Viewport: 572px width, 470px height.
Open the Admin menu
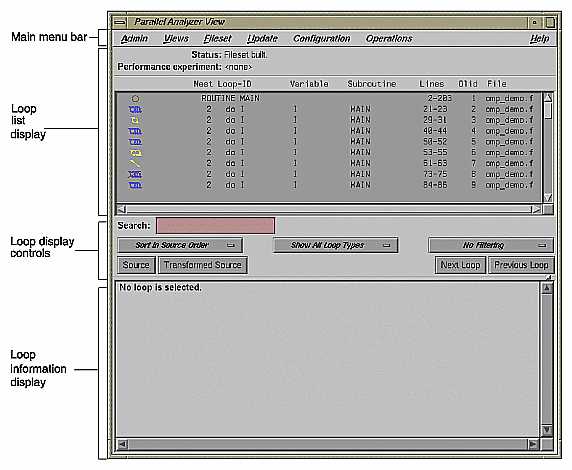tap(134, 38)
